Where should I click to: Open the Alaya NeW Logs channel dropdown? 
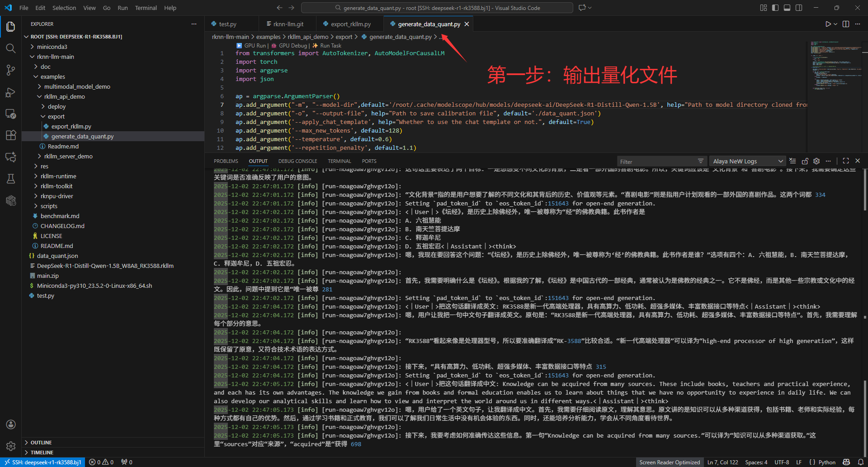tap(747, 161)
